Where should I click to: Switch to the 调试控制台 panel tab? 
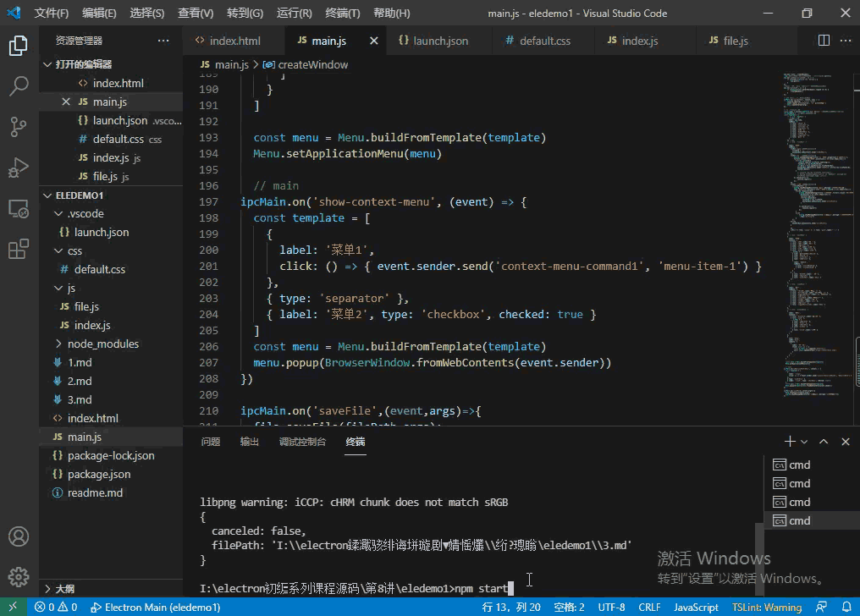point(303,442)
